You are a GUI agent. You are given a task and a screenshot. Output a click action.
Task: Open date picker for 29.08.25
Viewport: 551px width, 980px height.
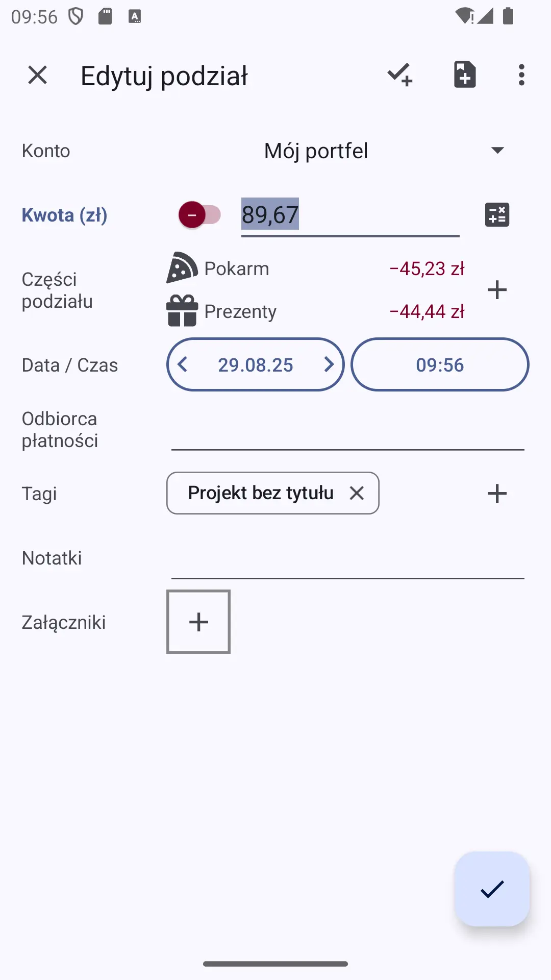(x=256, y=365)
